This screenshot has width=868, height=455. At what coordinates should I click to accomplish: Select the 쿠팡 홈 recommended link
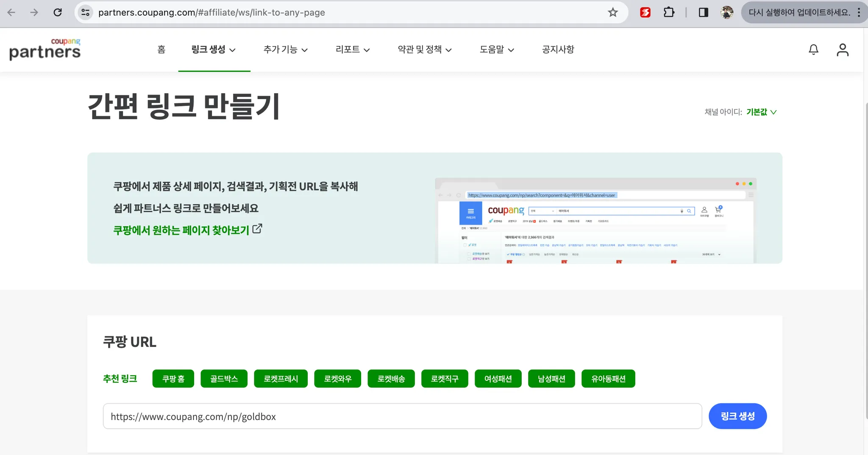point(173,379)
